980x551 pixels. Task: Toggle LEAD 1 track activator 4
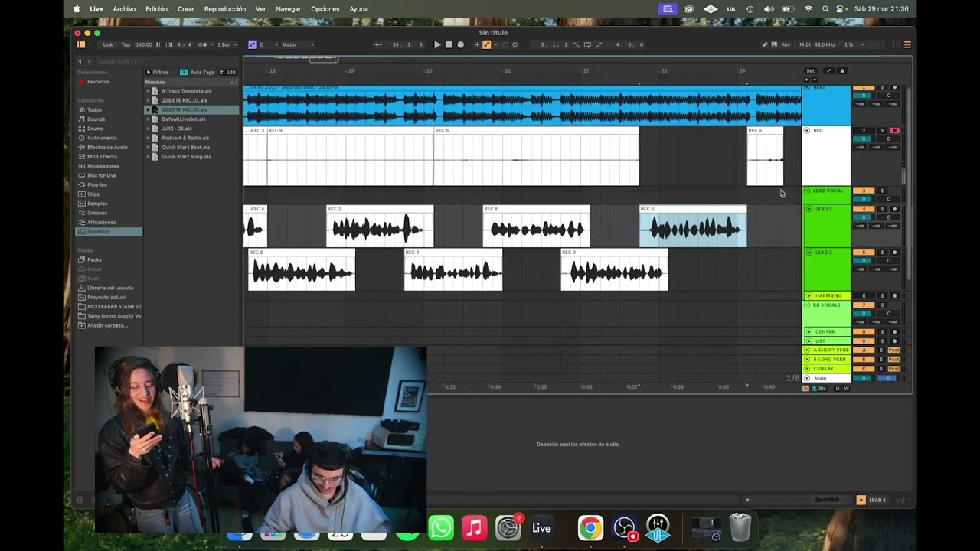coord(864,209)
